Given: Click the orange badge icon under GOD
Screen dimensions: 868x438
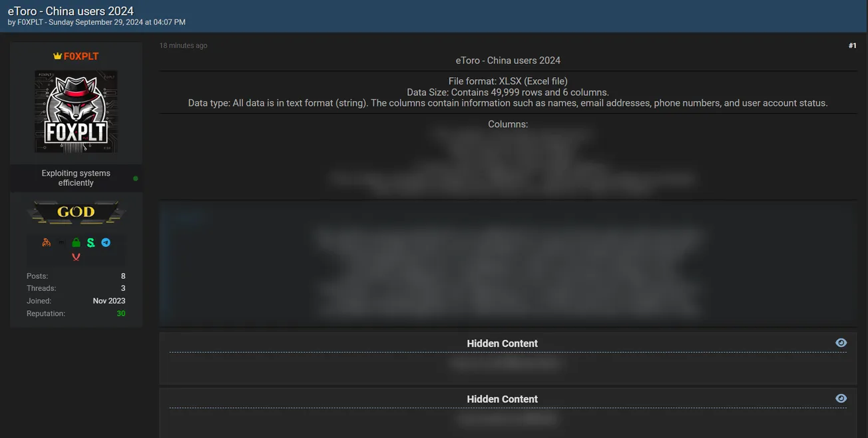Looking at the screenshot, I should (x=46, y=242).
